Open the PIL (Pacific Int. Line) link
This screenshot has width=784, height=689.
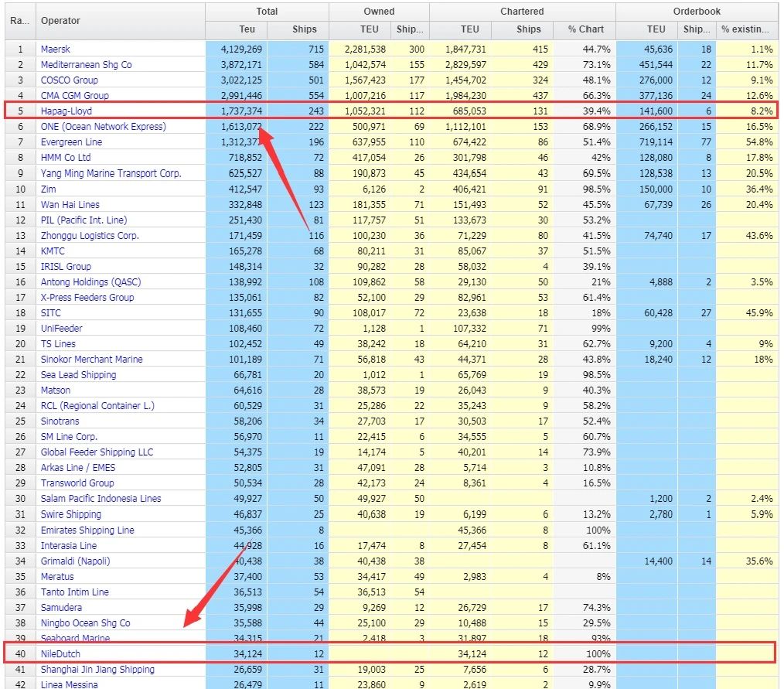(84, 220)
